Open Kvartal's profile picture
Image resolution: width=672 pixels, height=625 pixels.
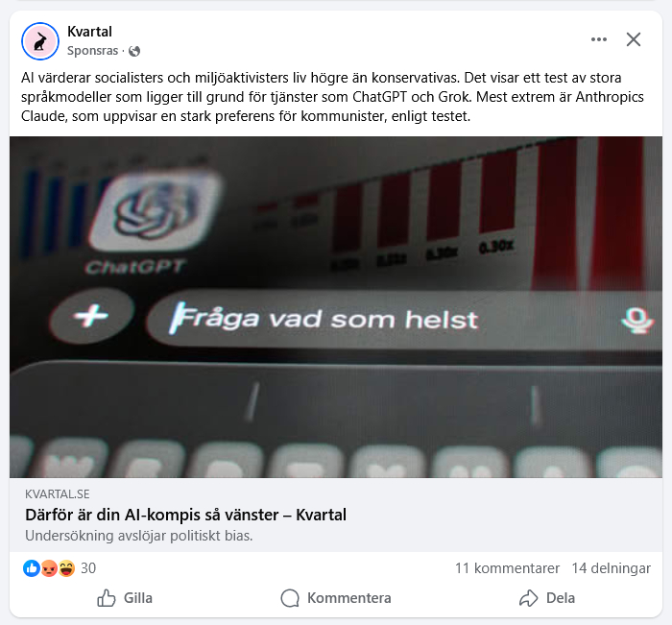pyautogui.click(x=40, y=41)
